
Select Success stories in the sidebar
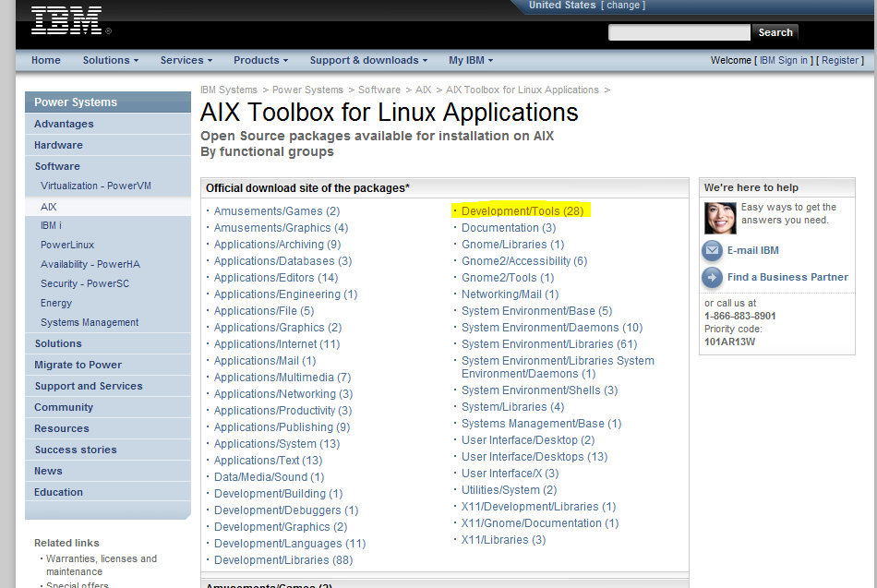pos(108,450)
